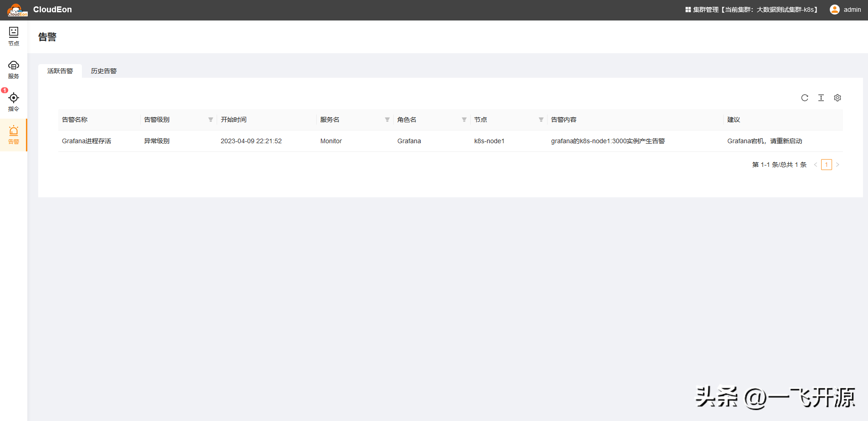The height and width of the screenshot is (421, 868).
Task: Open 告警级别 column filter
Action: (x=211, y=120)
